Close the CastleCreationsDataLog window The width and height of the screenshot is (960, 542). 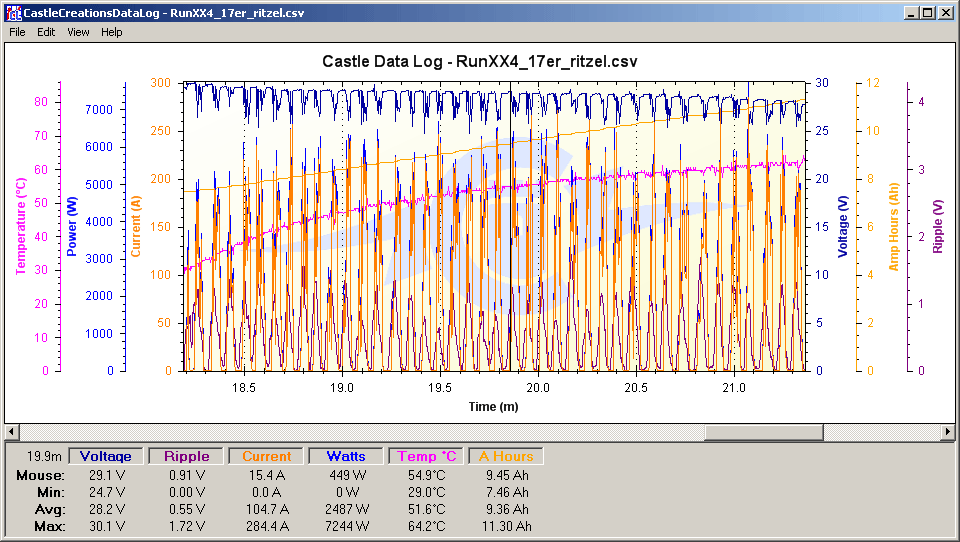pos(945,13)
